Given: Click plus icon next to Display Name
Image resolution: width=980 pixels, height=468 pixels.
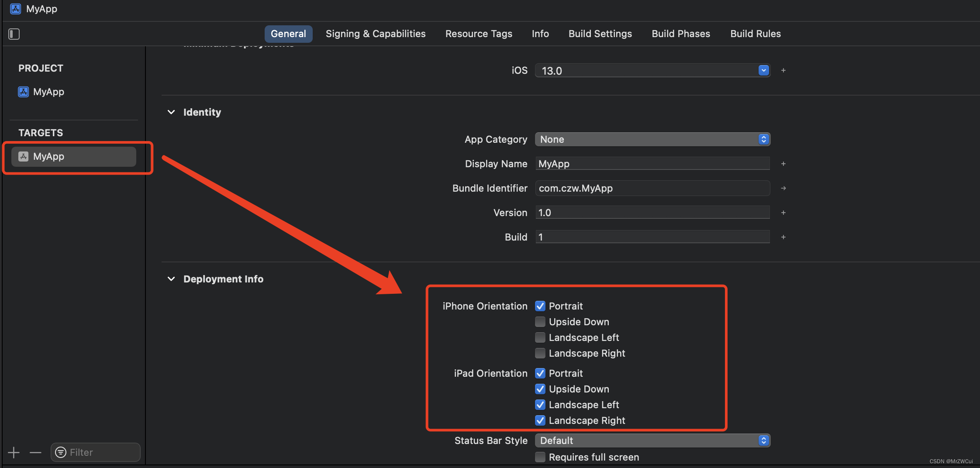Looking at the screenshot, I should tap(783, 164).
